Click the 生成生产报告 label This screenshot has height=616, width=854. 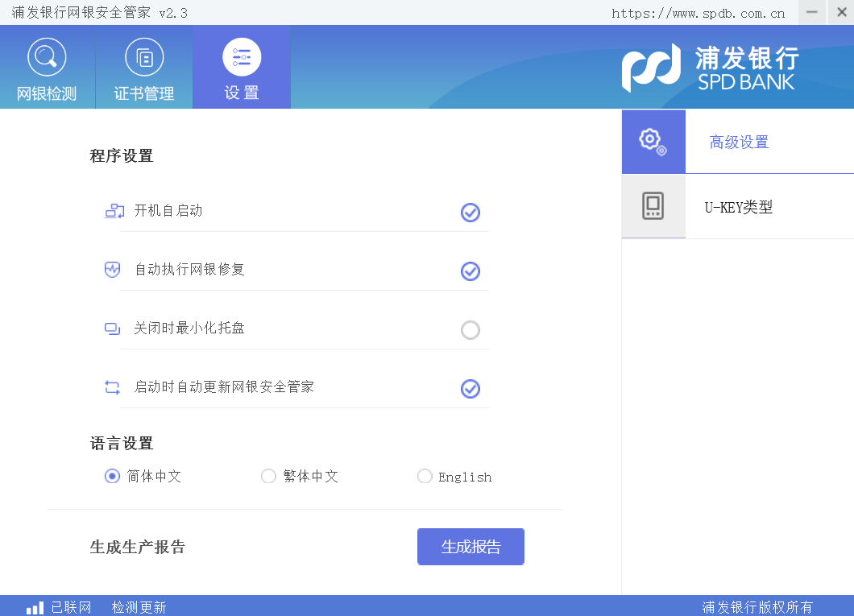(138, 547)
